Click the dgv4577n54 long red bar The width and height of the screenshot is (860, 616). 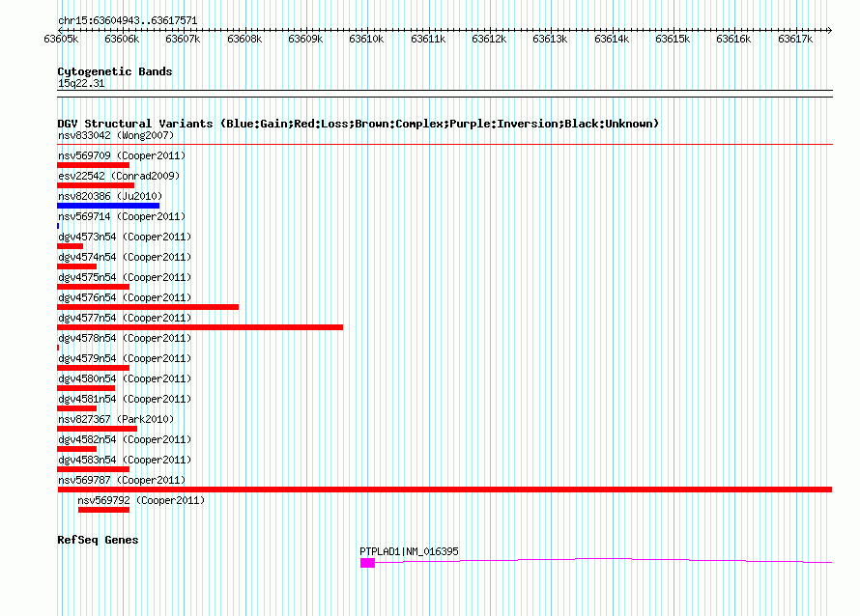(x=200, y=327)
